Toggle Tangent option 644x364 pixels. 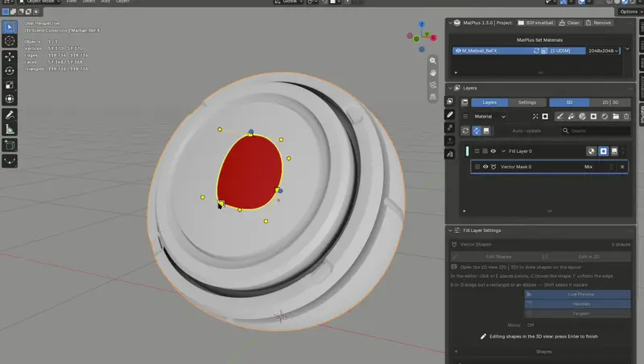tap(577, 313)
